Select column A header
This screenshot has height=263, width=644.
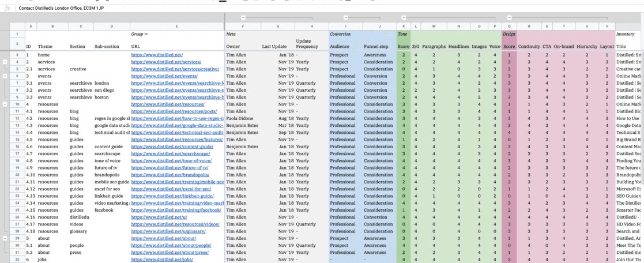31,27
